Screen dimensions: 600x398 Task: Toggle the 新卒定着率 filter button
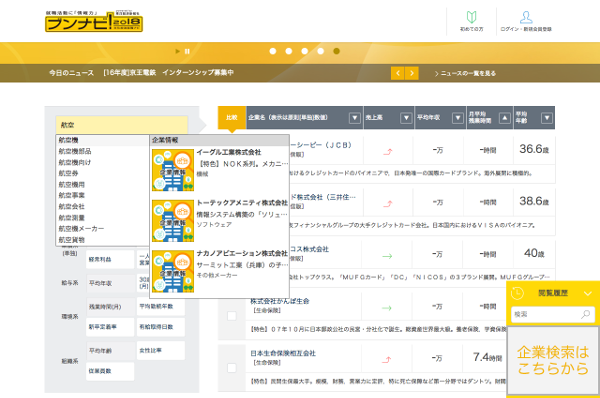coord(110,327)
